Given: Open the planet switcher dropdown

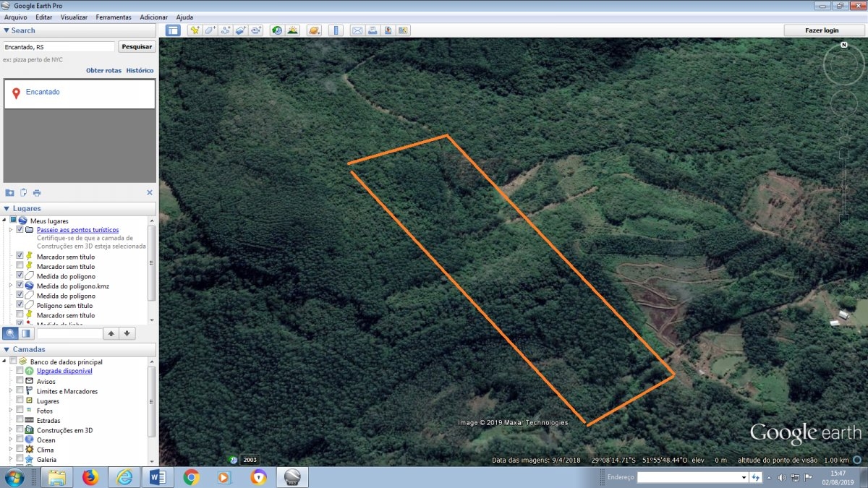Looking at the screenshot, I should click(314, 30).
